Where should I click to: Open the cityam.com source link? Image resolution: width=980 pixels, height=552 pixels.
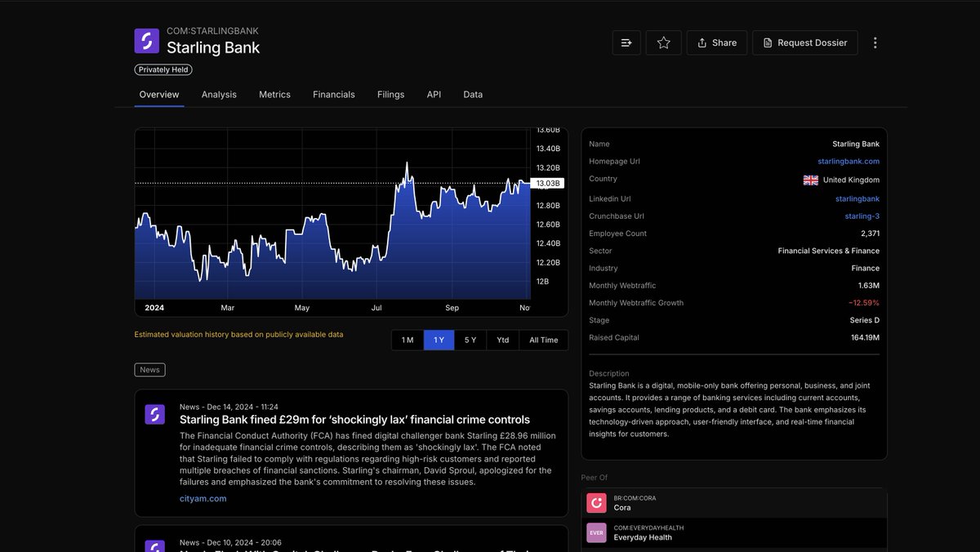click(203, 498)
